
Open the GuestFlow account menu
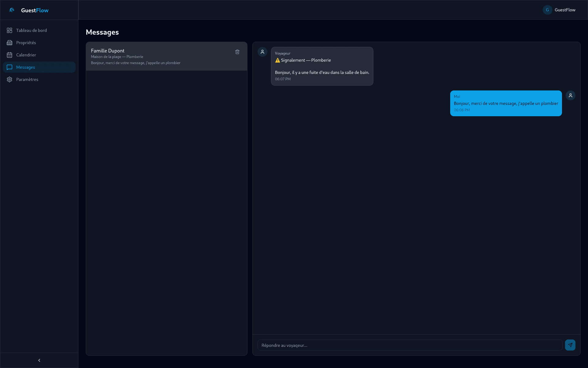click(565, 10)
